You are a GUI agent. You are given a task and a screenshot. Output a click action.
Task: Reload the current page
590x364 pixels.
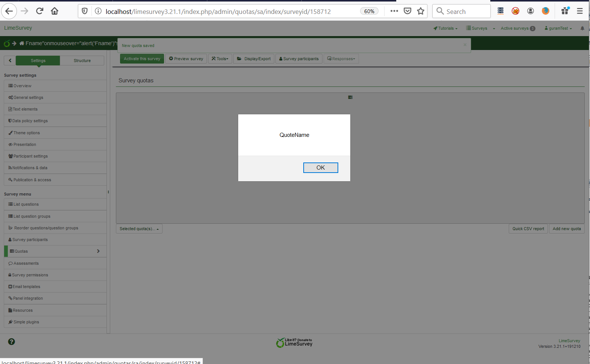pos(40,11)
